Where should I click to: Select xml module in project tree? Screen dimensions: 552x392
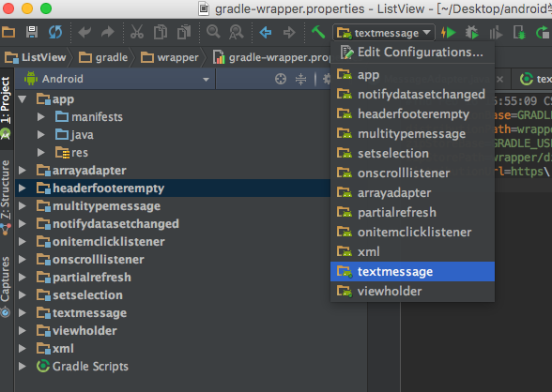coord(63,349)
